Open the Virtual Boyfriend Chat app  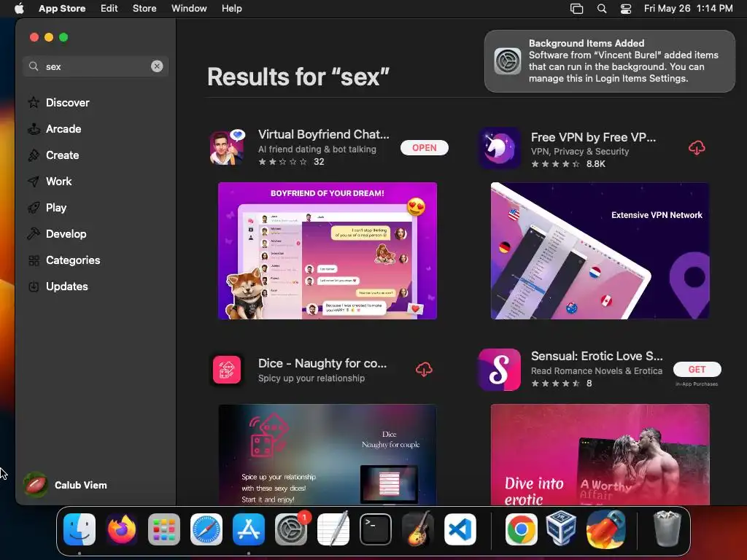click(x=425, y=147)
